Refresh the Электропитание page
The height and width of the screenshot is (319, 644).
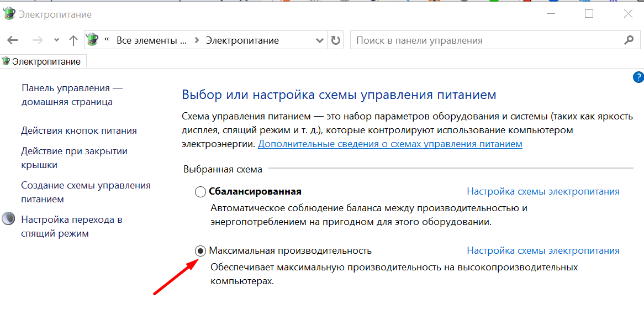pyautogui.click(x=336, y=39)
